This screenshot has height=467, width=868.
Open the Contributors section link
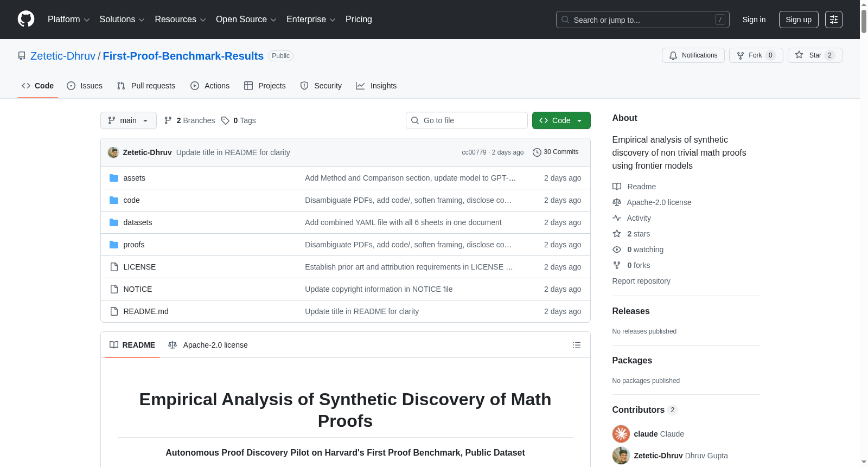tap(645, 410)
